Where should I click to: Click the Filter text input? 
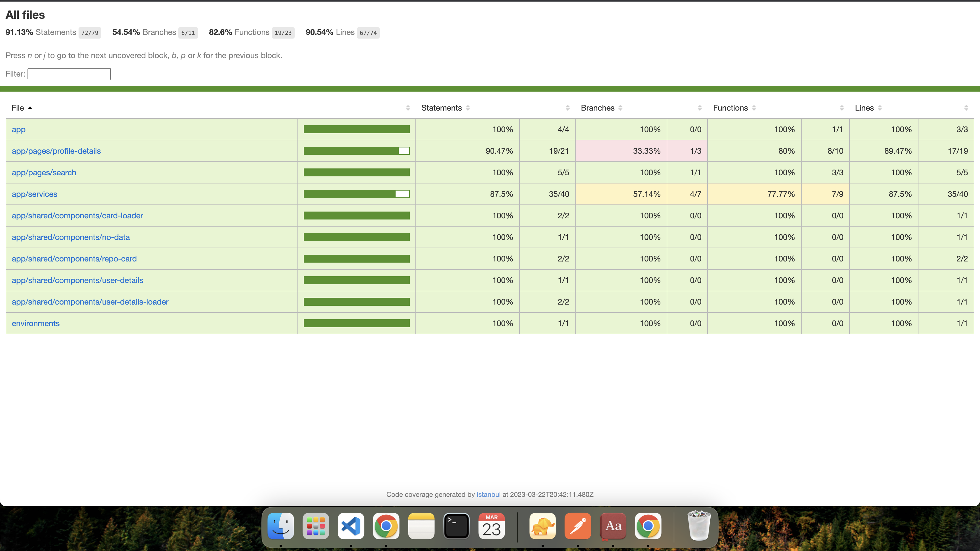point(69,74)
